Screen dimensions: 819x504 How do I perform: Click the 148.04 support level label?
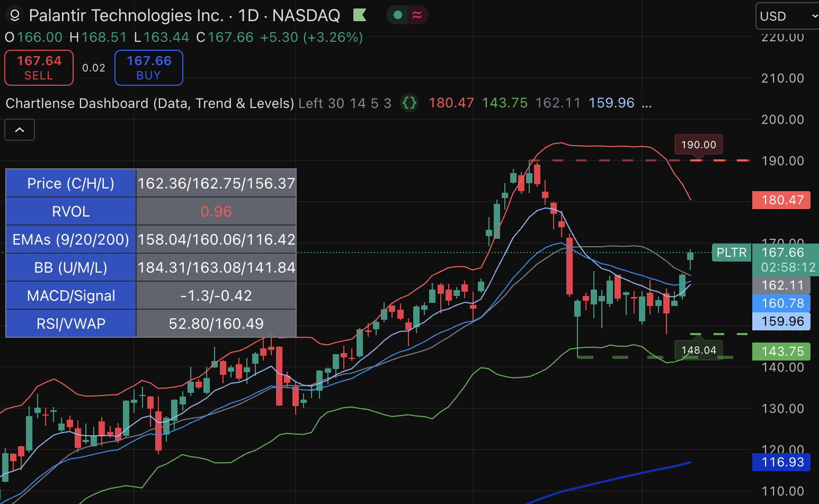pos(699,350)
